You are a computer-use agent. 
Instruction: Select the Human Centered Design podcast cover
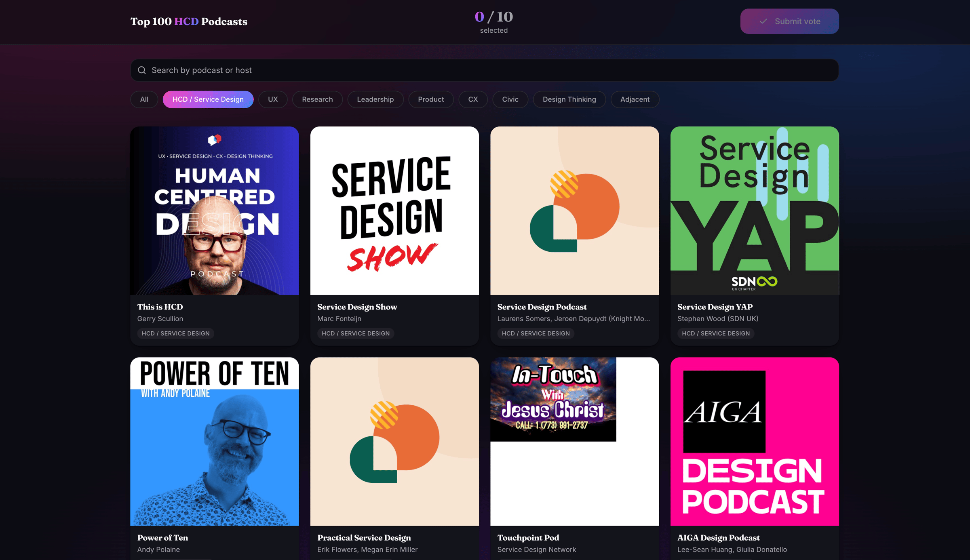pyautogui.click(x=215, y=211)
